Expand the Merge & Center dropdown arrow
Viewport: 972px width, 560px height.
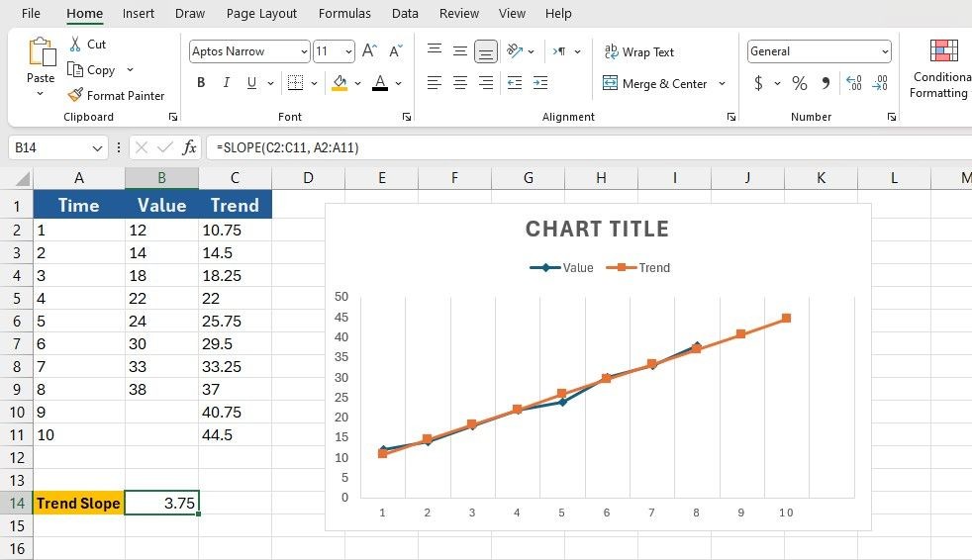pos(723,84)
